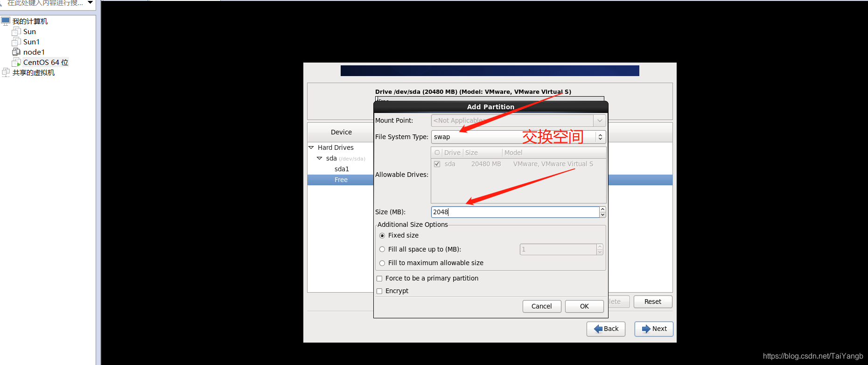Image resolution: width=868 pixels, height=365 pixels.
Task: Enable Force to be a primary partition
Action: [x=379, y=279]
